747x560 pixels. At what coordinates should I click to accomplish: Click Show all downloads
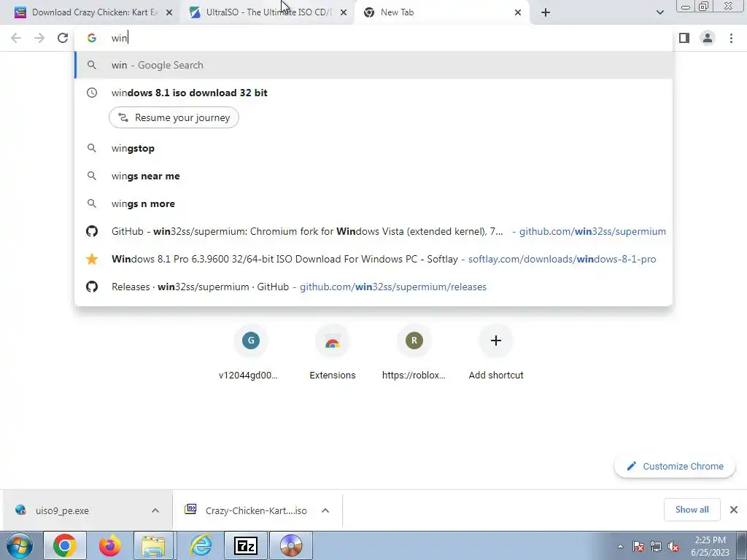point(692,510)
